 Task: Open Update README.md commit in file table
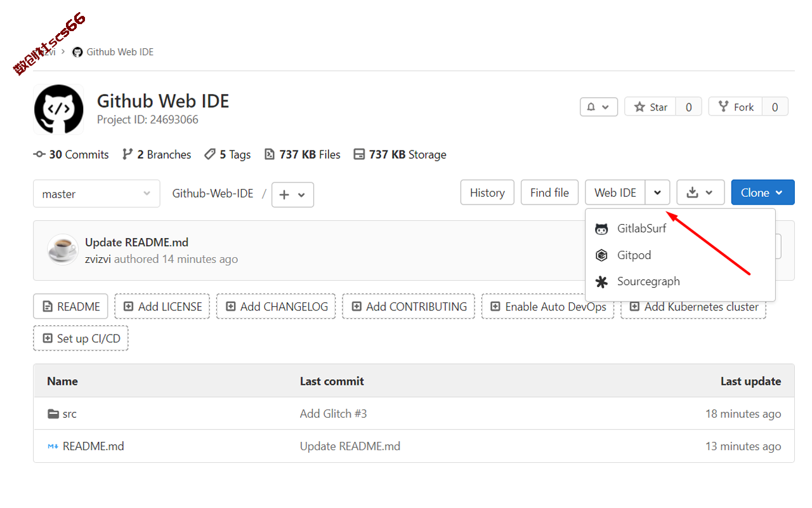(350, 446)
